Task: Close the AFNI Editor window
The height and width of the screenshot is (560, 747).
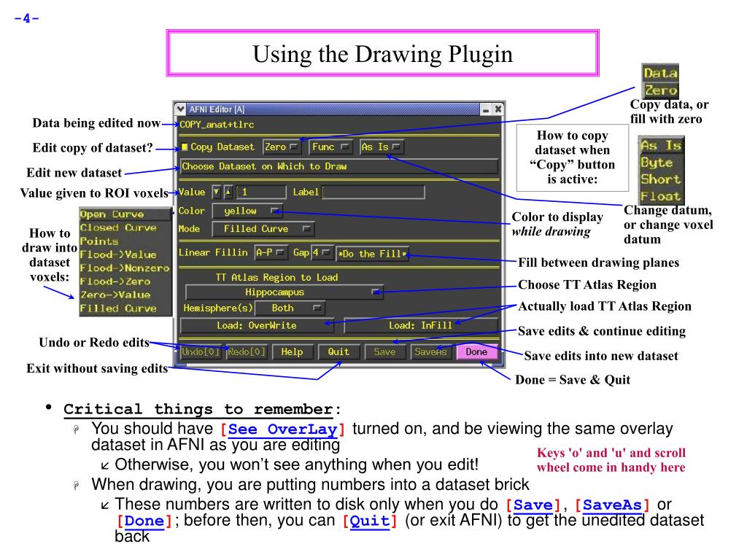Action: tap(498, 109)
